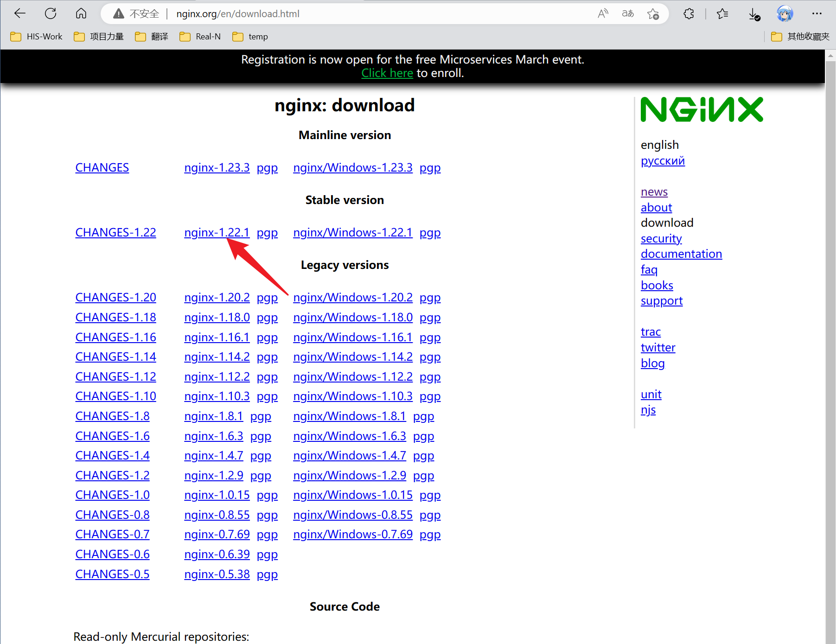836x644 pixels.
Task: Open the user profile avatar menu
Action: pyautogui.click(x=785, y=14)
